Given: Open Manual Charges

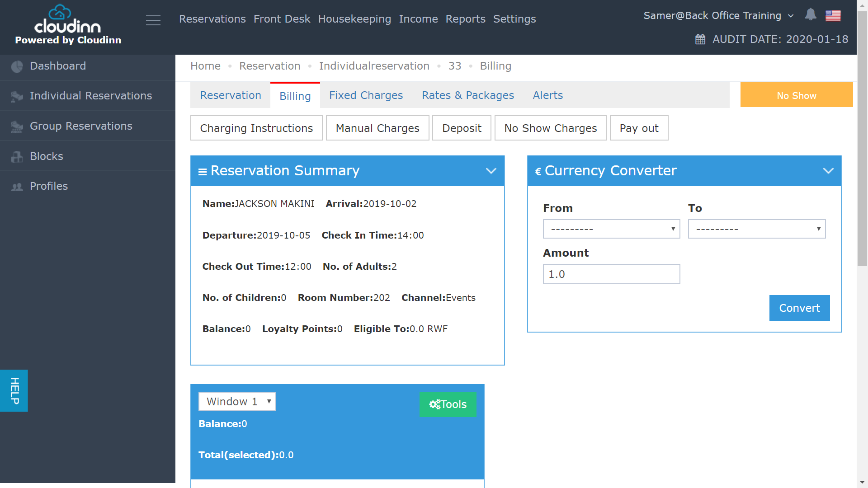Looking at the screenshot, I should [x=377, y=128].
